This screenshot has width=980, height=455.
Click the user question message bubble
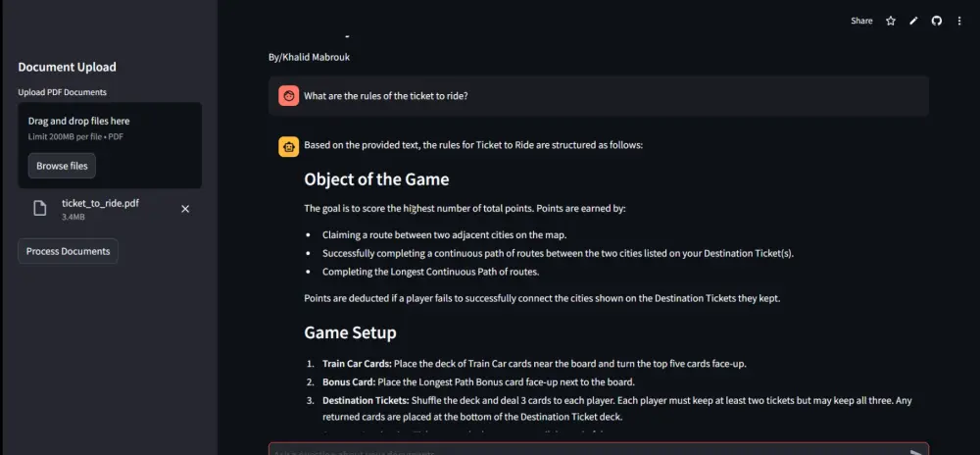(598, 96)
